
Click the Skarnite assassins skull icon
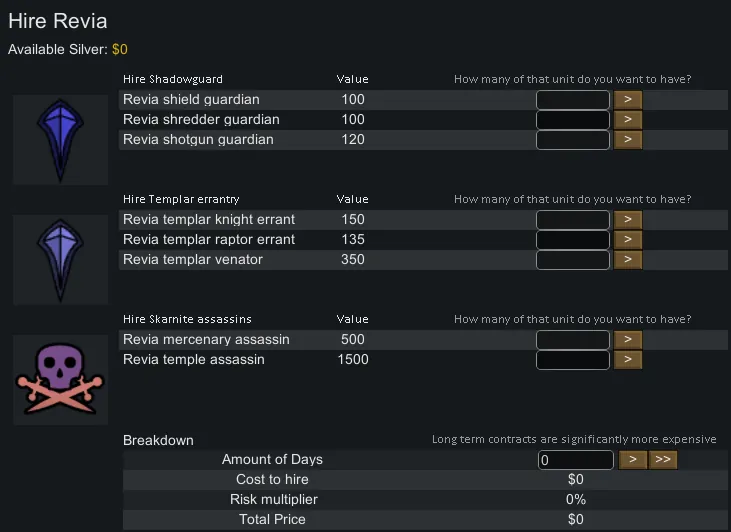click(60, 380)
